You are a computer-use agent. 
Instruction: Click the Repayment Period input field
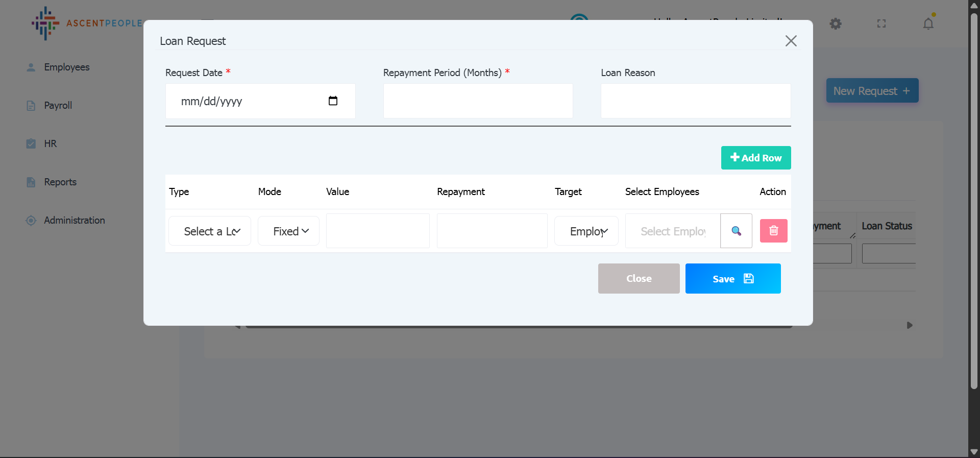478,101
